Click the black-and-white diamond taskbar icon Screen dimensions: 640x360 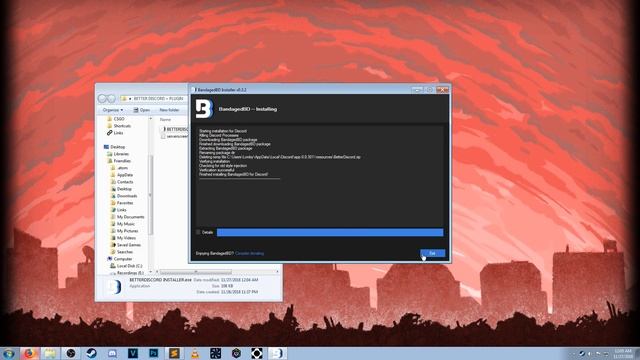click(x=257, y=353)
